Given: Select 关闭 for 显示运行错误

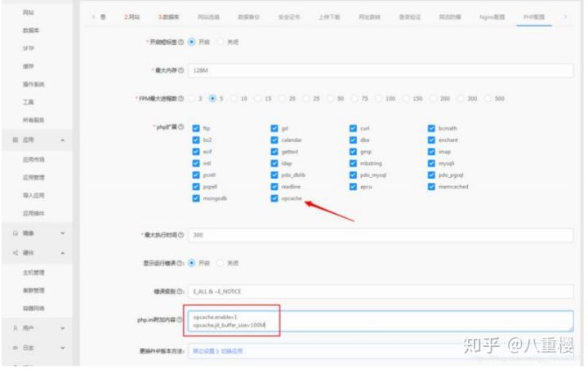Looking at the screenshot, I should point(220,263).
